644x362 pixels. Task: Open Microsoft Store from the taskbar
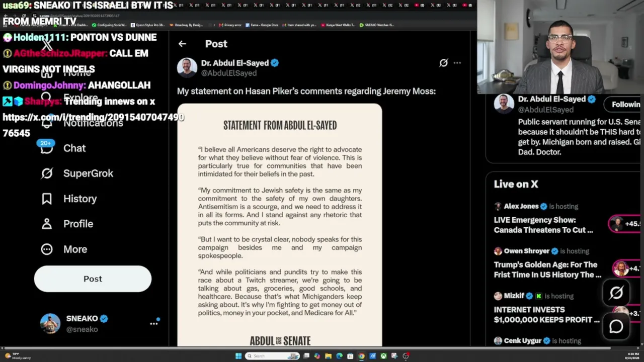[x=350, y=356]
